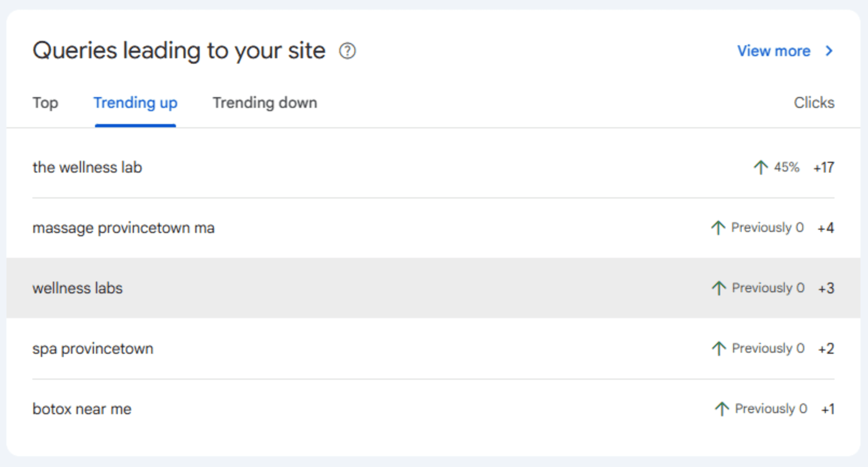Click the 45% growth indicator
868x467 pixels.
tap(786, 167)
